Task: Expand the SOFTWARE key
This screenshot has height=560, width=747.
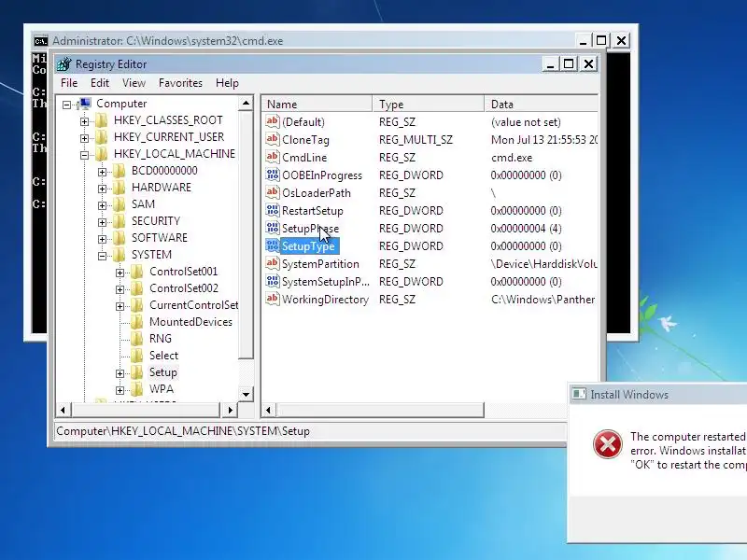Action: (102, 239)
